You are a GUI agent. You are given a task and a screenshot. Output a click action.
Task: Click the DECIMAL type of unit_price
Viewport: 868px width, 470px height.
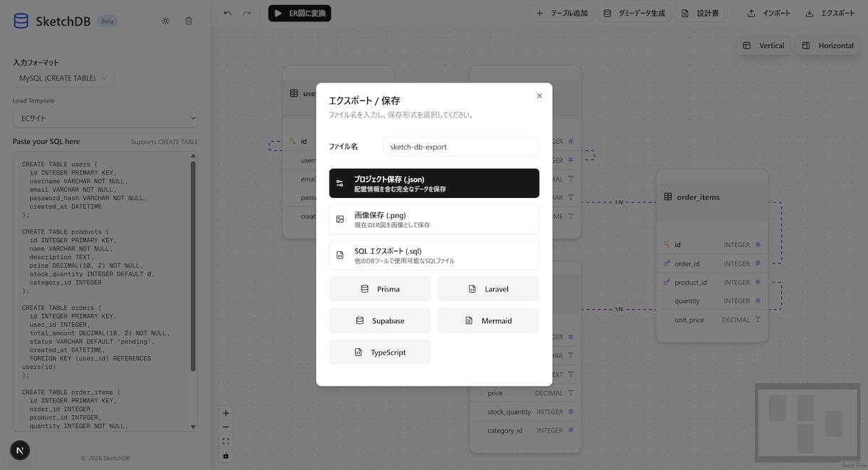tap(736, 320)
